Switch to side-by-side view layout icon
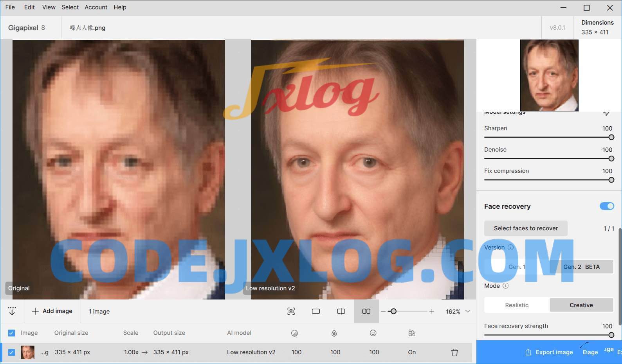 click(366, 311)
